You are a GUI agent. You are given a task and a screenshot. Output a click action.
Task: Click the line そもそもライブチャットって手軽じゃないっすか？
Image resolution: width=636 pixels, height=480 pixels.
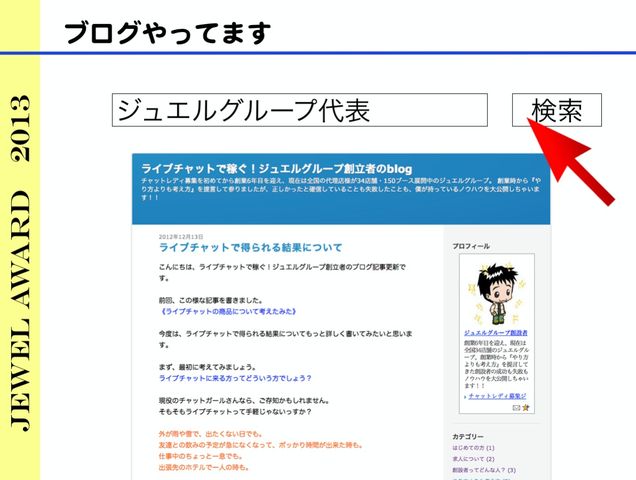tap(235, 412)
